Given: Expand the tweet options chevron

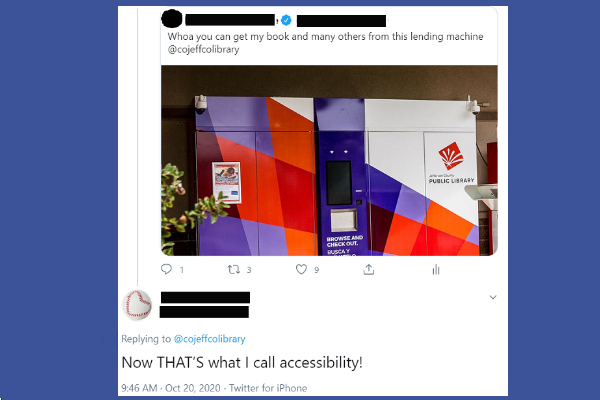Looking at the screenshot, I should click(493, 297).
